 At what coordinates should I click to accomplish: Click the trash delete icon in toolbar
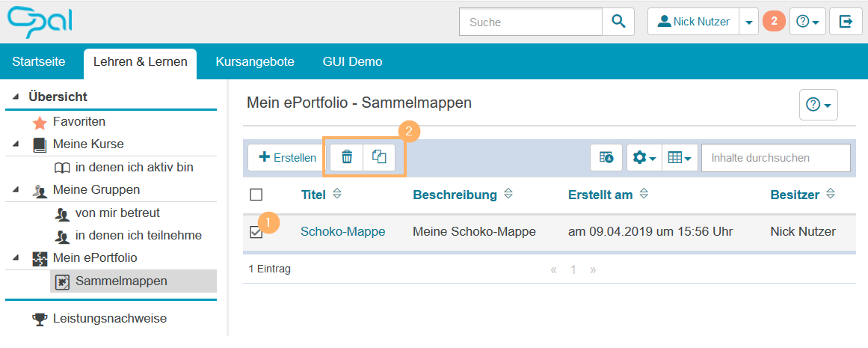(346, 157)
